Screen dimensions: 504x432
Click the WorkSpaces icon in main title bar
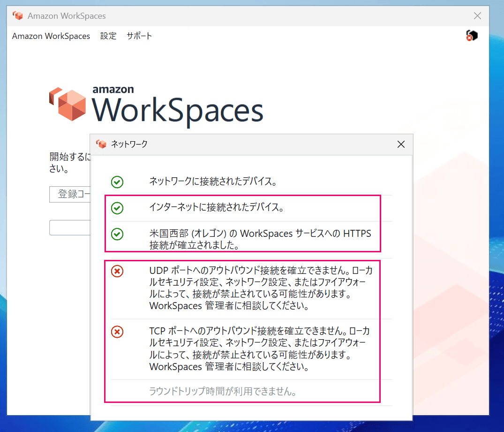18,15
